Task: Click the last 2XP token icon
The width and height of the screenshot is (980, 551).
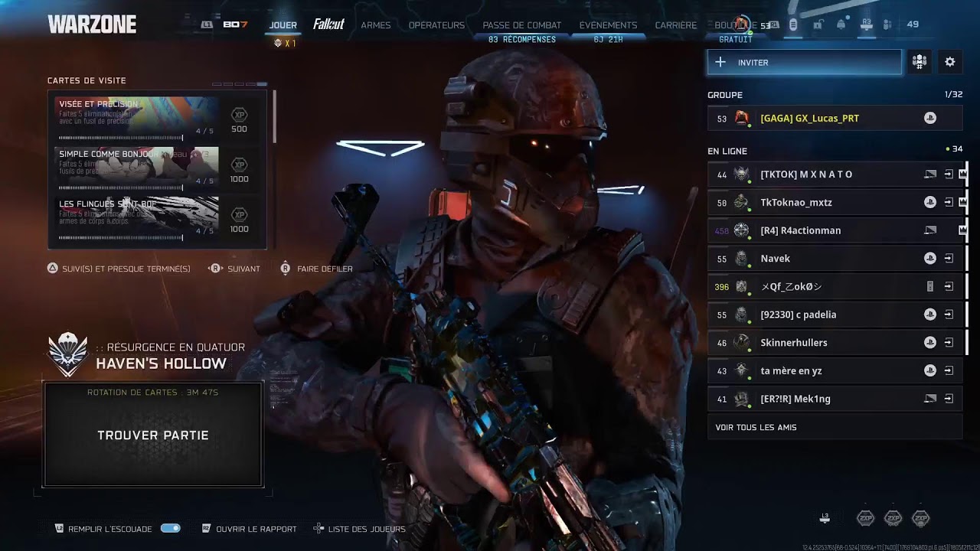Action: tap(921, 518)
